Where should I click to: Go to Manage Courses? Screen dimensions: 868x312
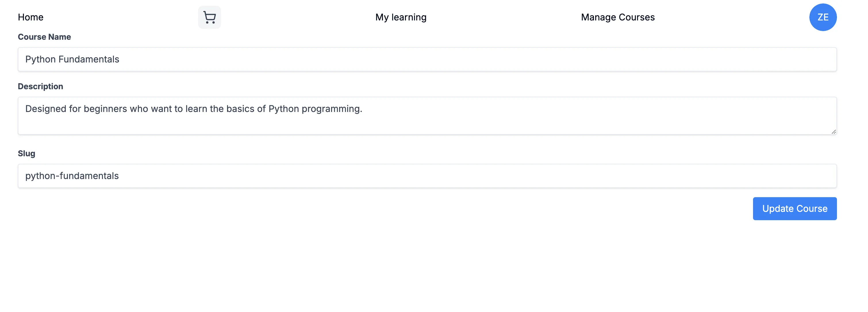coord(618,17)
